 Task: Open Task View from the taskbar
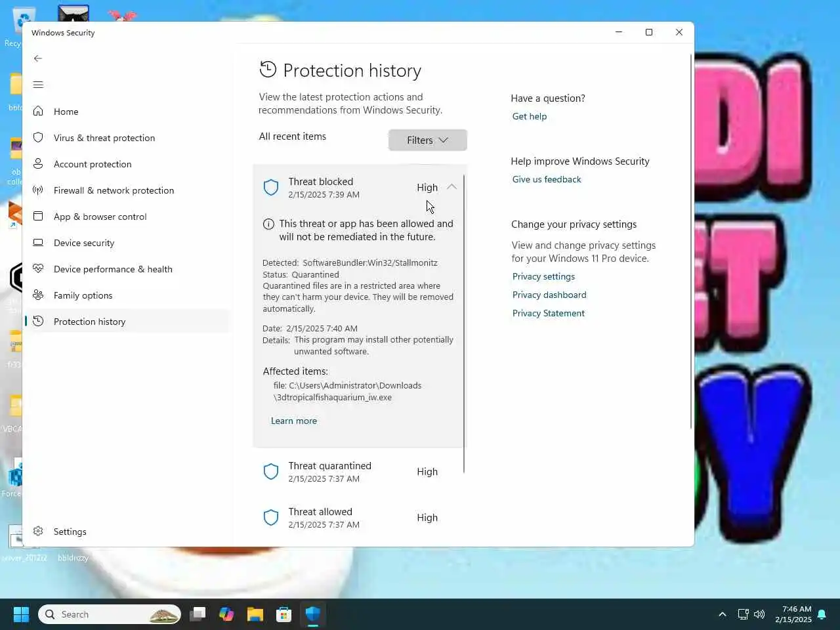coord(198,614)
